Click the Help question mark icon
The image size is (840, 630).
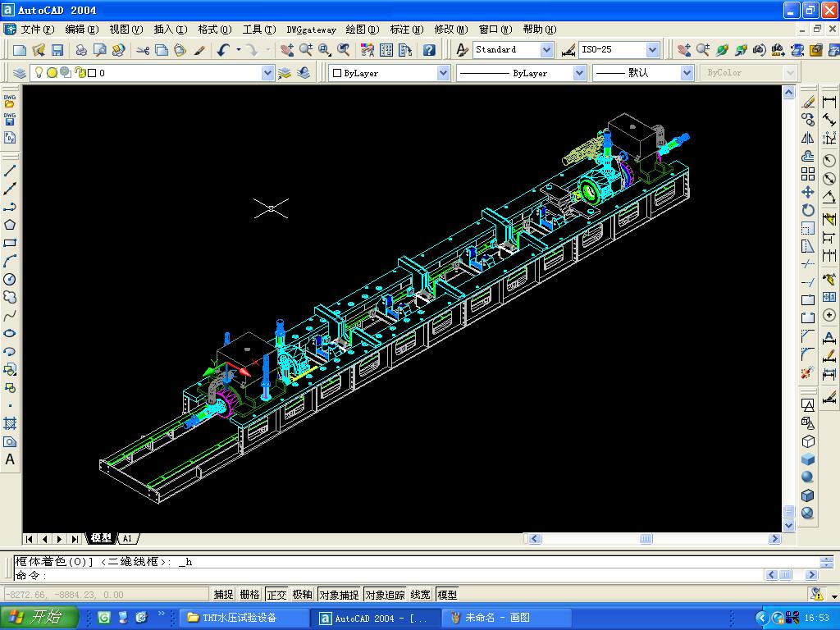[429, 50]
